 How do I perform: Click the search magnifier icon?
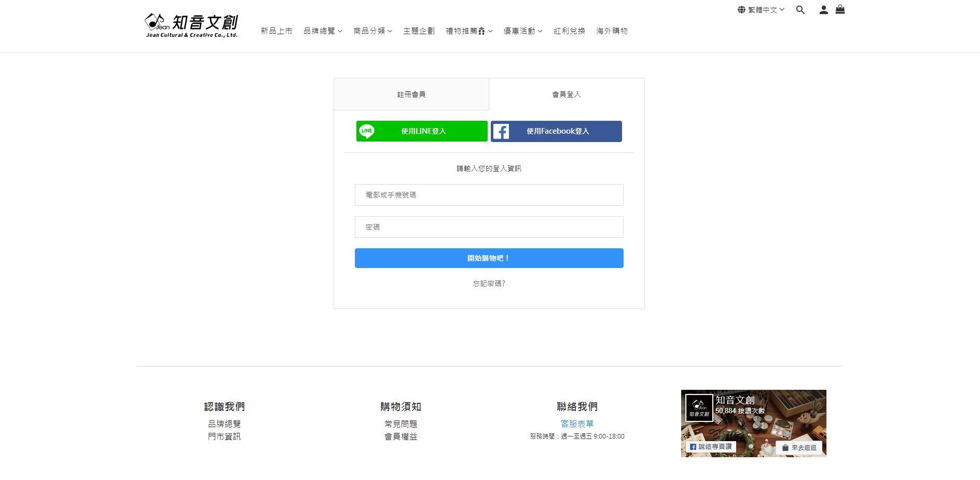coord(800,10)
